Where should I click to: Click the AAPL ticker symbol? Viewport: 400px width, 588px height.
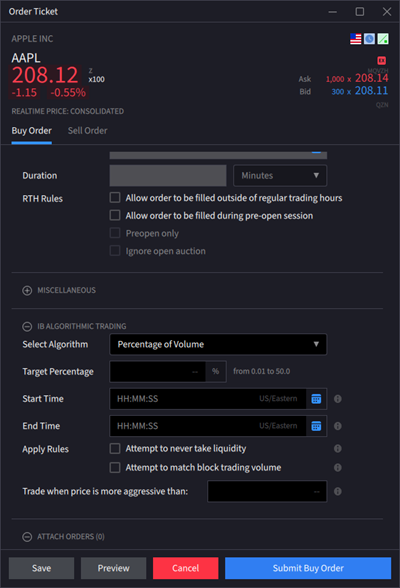click(26, 58)
